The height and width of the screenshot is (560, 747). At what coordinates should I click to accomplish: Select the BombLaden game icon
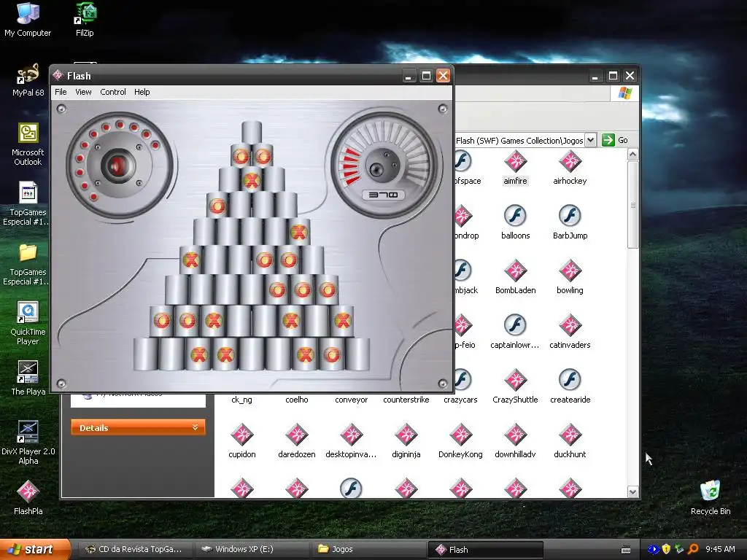tap(515, 271)
